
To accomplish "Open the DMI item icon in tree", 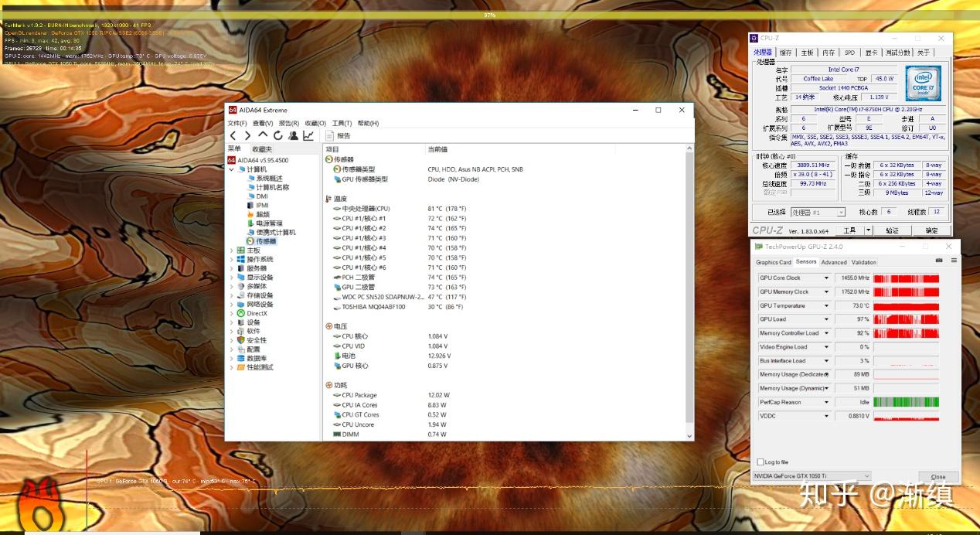I will coord(250,196).
